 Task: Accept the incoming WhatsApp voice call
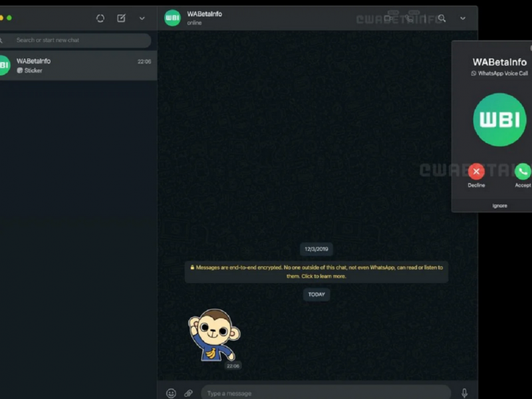pyautogui.click(x=523, y=172)
